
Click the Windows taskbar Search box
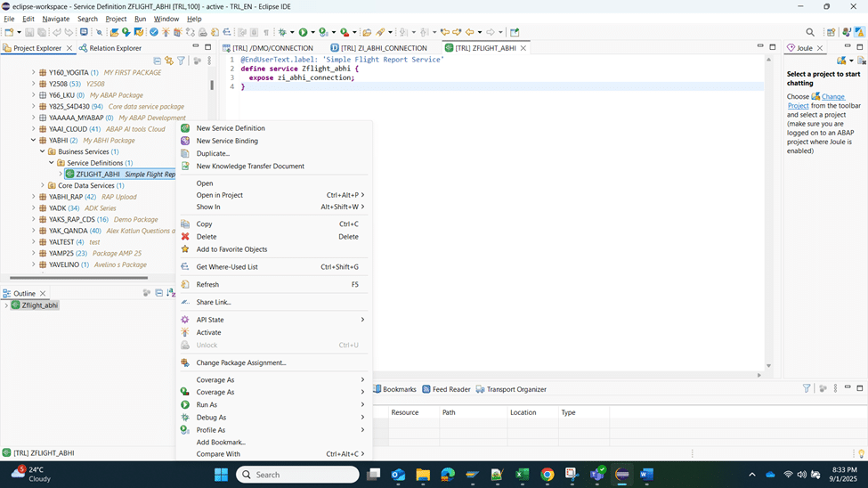click(x=298, y=475)
